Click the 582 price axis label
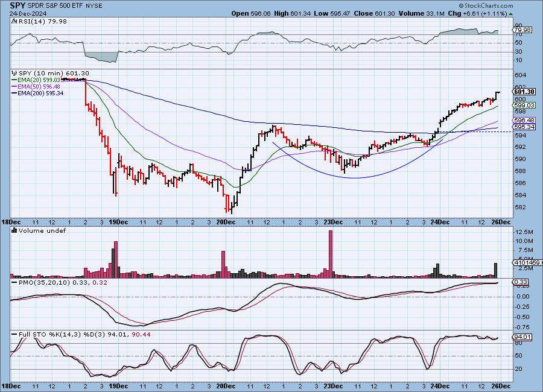543x392 pixels. pyautogui.click(x=521, y=207)
